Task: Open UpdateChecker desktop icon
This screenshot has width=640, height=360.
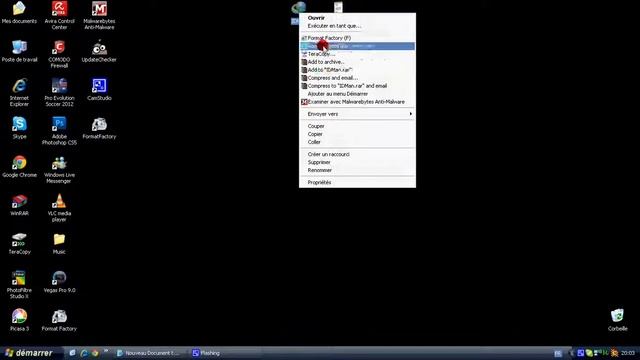Action: 99,51
